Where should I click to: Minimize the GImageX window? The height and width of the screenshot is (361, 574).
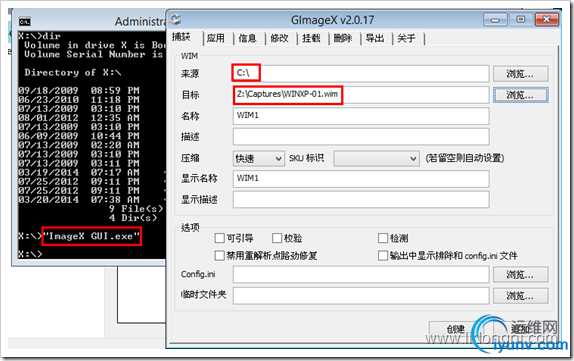click(495, 19)
